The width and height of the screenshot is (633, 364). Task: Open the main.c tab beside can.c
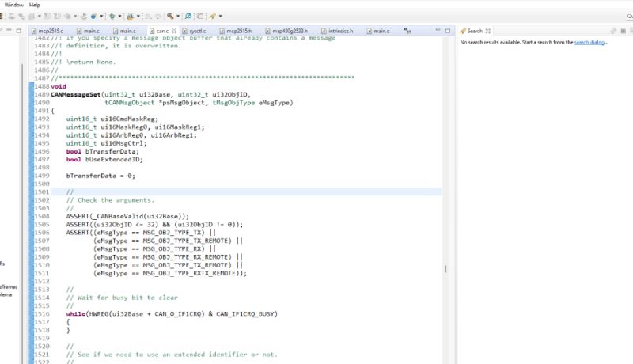pos(124,31)
